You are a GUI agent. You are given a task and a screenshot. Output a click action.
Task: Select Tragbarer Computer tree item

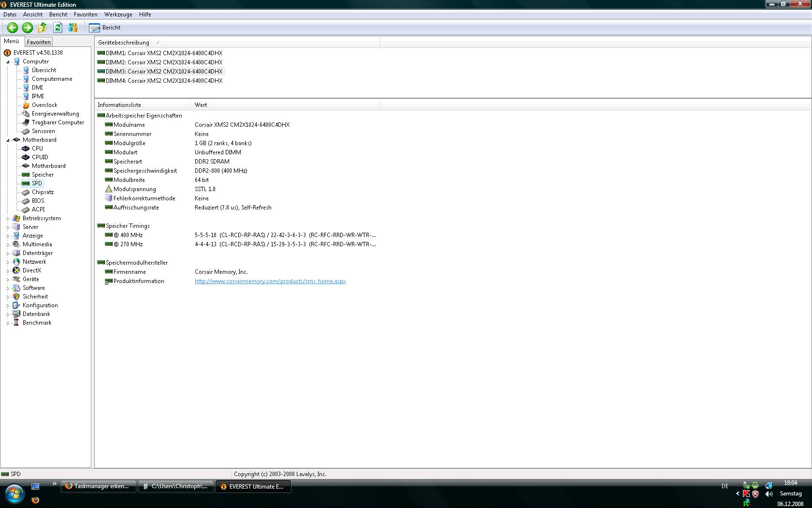58,122
